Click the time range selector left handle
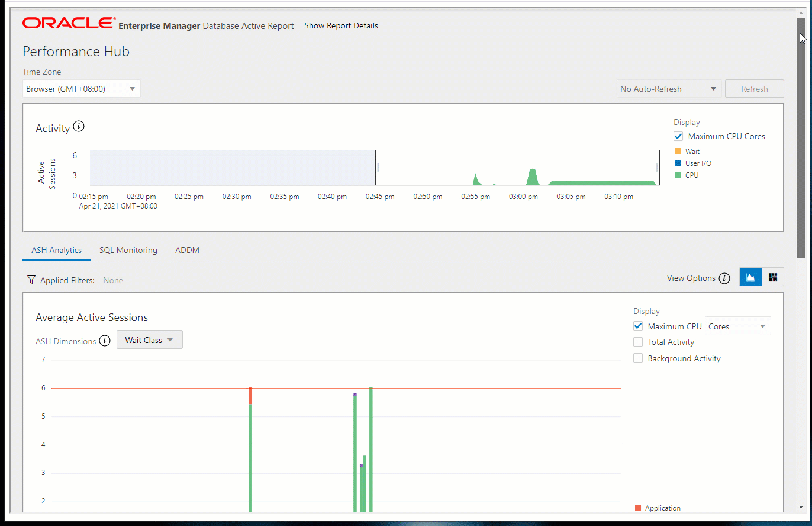The height and width of the screenshot is (526, 812). pyautogui.click(x=378, y=168)
